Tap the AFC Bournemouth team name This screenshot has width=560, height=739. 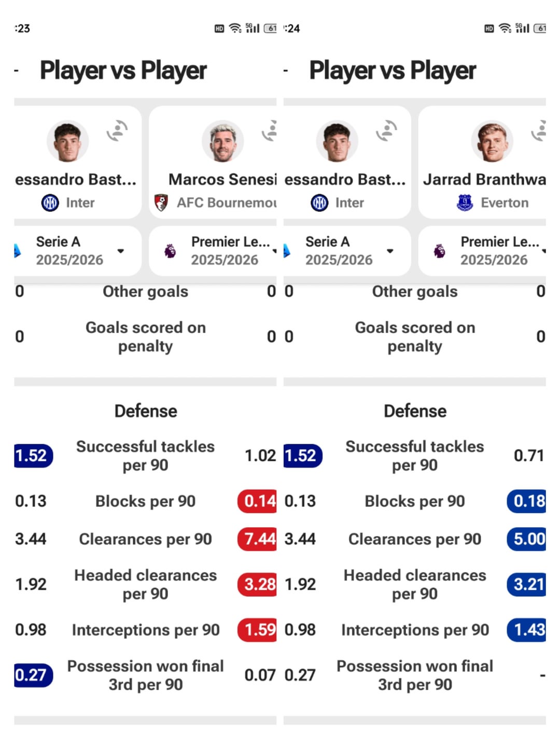[226, 203]
